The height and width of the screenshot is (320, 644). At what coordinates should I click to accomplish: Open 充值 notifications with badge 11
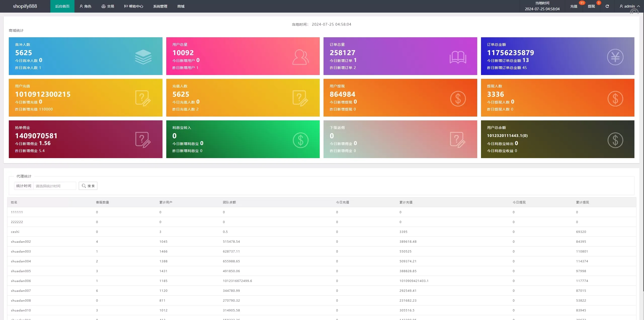coord(574,6)
